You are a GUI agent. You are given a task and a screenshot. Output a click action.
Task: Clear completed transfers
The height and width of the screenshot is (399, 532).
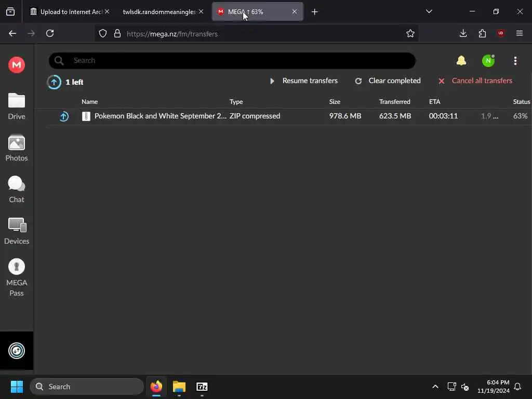point(388,81)
